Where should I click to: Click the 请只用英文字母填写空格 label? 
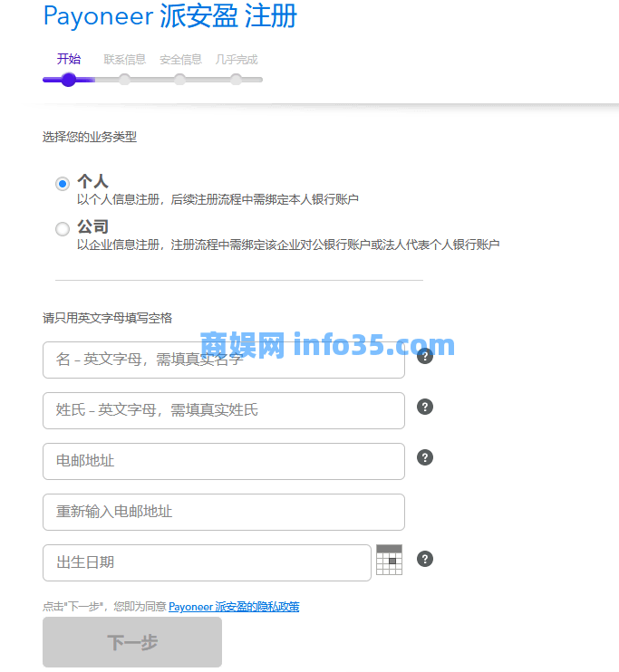point(107,318)
